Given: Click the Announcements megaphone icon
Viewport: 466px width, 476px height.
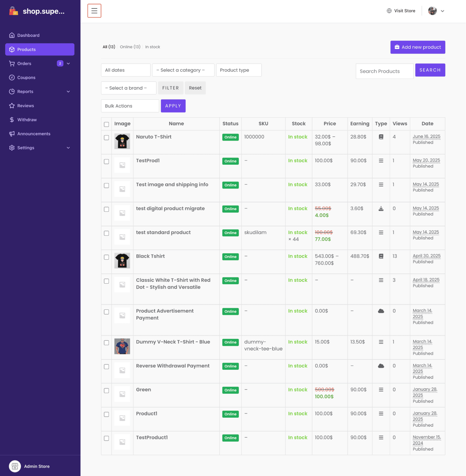Looking at the screenshot, I should click(x=12, y=134).
